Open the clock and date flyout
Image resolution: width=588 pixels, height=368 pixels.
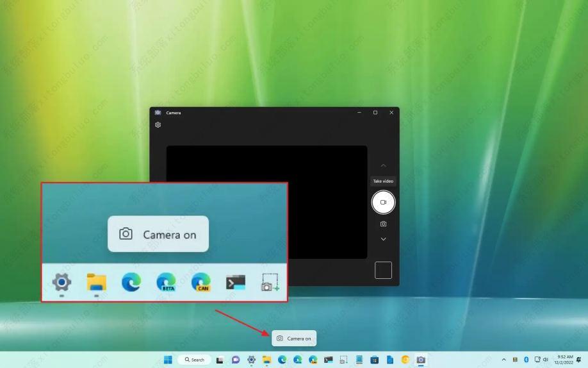pos(564,360)
